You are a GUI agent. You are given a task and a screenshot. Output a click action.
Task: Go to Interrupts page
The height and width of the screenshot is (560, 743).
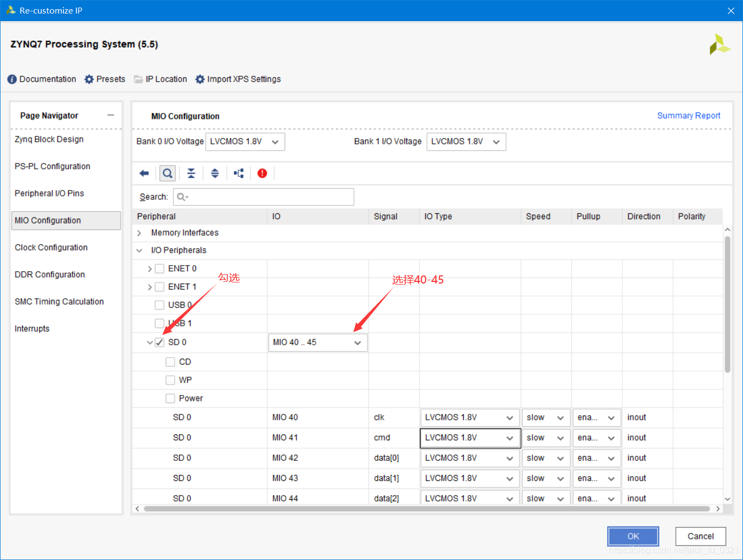[32, 328]
